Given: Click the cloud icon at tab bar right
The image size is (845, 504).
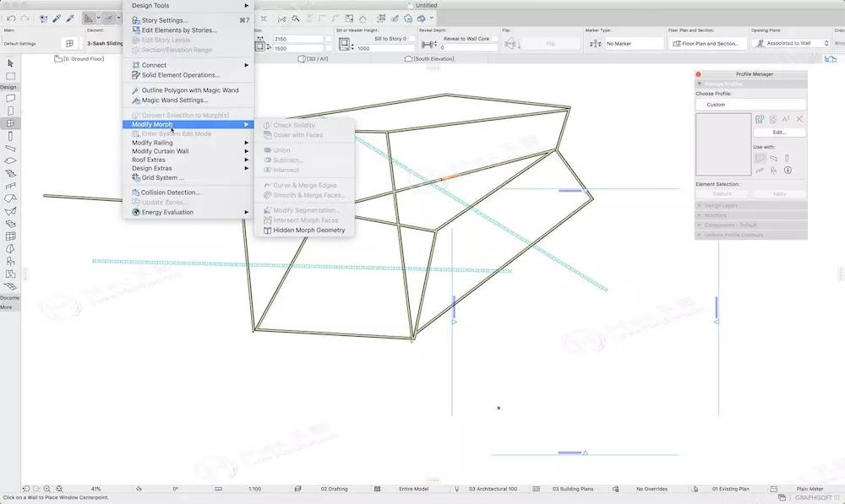Looking at the screenshot, I should pos(831,59).
